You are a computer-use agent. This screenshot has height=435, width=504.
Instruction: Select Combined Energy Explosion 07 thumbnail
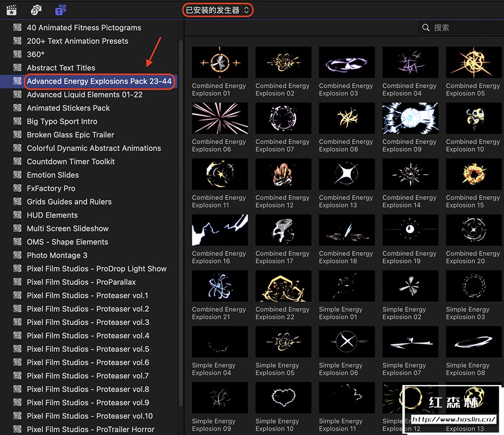283,118
